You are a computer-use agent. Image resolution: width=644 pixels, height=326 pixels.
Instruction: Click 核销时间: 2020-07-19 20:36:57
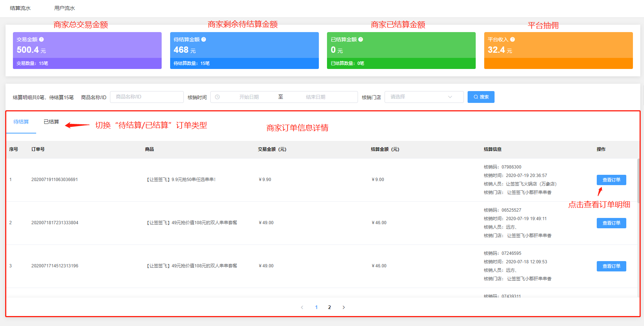[516, 176]
